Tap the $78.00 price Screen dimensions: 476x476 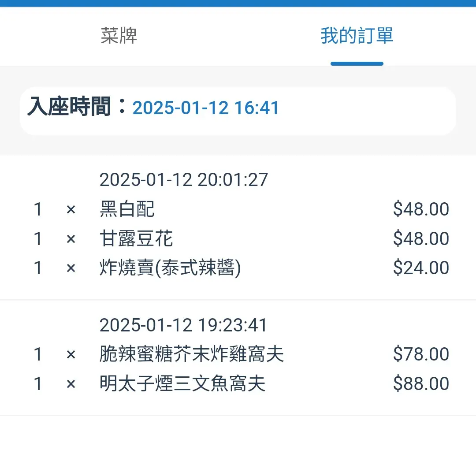pyautogui.click(x=421, y=354)
